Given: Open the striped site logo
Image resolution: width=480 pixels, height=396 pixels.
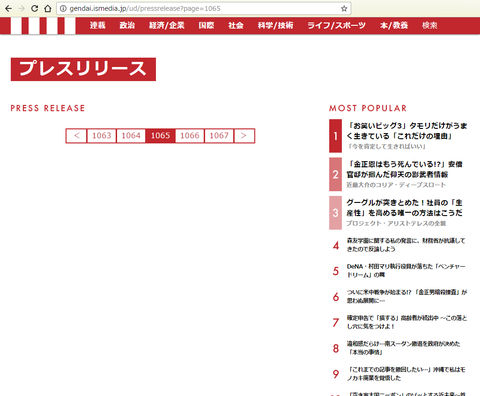Looking at the screenshot, I should click(43, 26).
